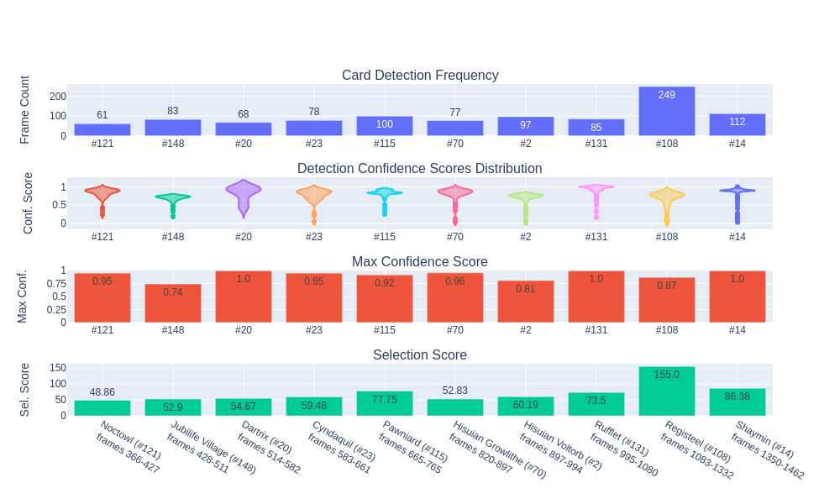The image size is (840, 504).
Task: Select the #2 max confidence bar showing 0.81
Action: point(526,302)
